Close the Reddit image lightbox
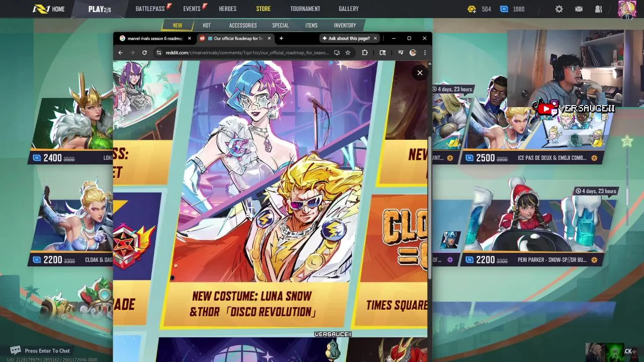 (420, 73)
